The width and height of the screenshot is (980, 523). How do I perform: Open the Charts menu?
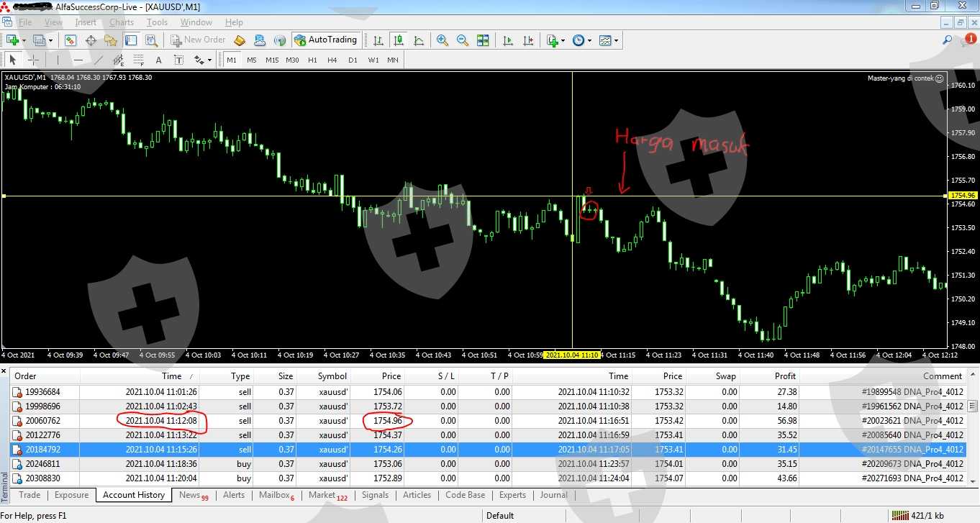click(x=121, y=22)
